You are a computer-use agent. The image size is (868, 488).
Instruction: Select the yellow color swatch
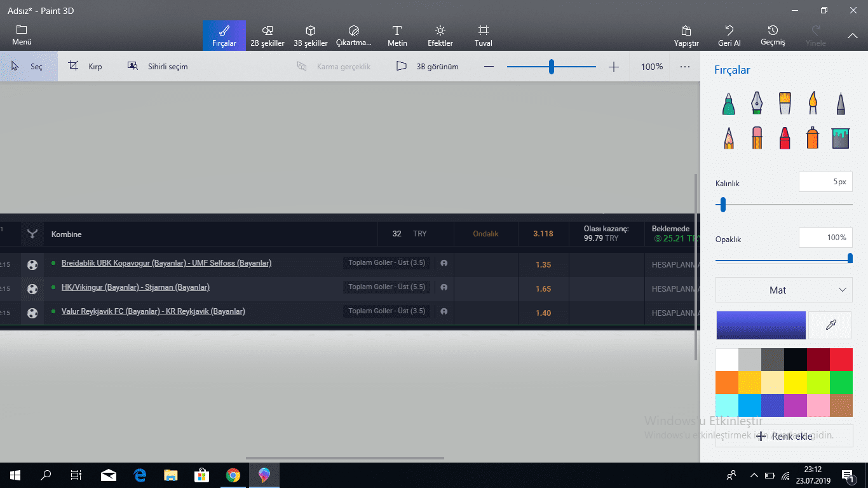tap(796, 383)
